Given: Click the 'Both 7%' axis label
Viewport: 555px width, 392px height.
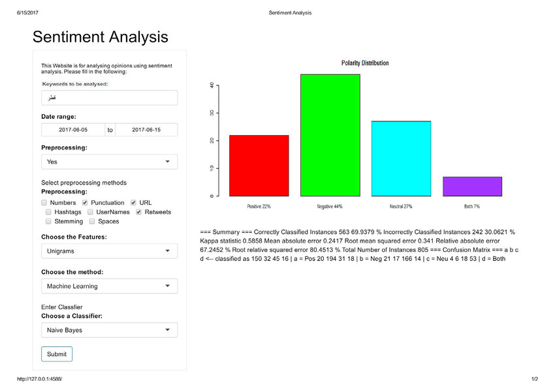Looking at the screenshot, I should tap(472, 206).
